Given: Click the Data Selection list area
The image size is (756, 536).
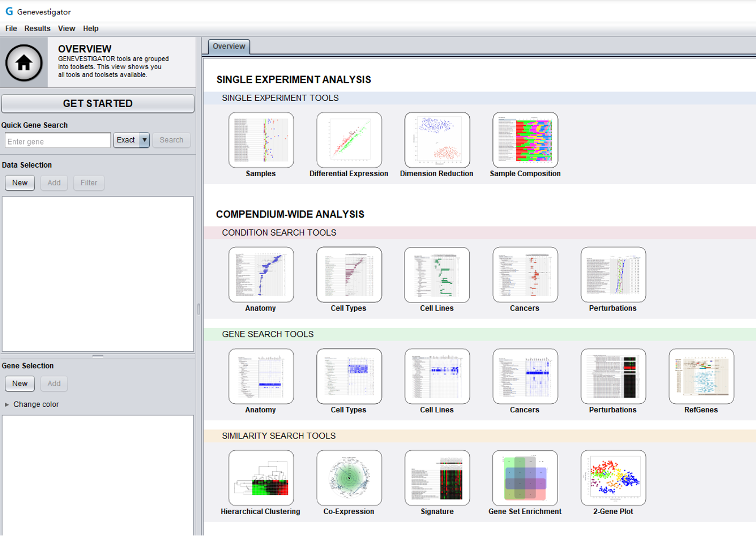Looking at the screenshot, I should click(98, 274).
